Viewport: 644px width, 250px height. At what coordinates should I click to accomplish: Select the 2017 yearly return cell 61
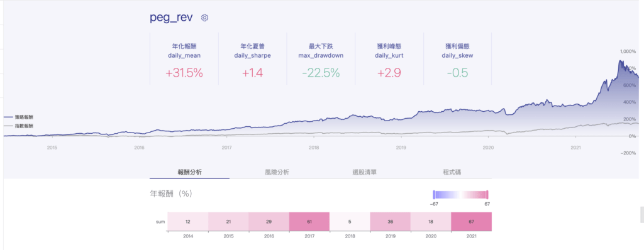tap(309, 222)
